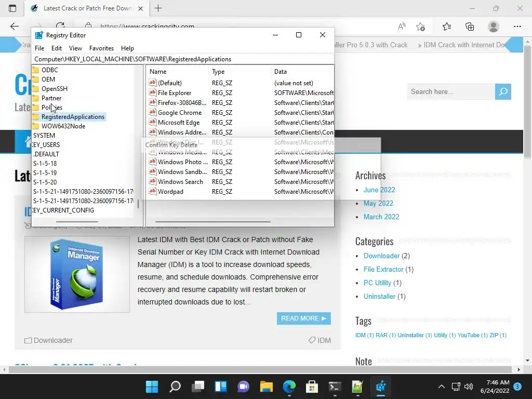This screenshot has height=399, width=532.
Task: Select the OEM key folder
Action: [x=48, y=79]
